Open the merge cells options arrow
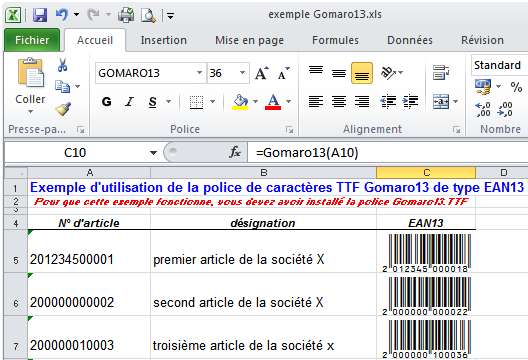 click(456, 101)
